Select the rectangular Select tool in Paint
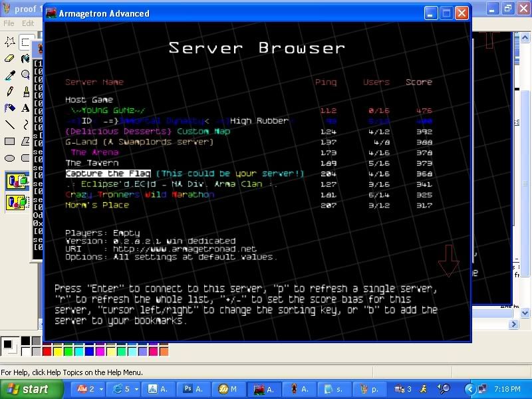The width and height of the screenshot is (532, 399). click(26, 42)
